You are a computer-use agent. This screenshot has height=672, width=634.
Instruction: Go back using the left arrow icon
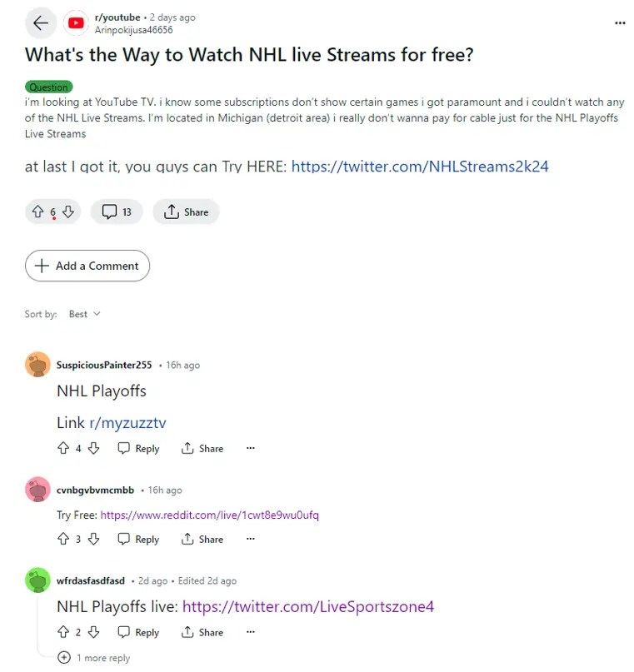[x=41, y=23]
